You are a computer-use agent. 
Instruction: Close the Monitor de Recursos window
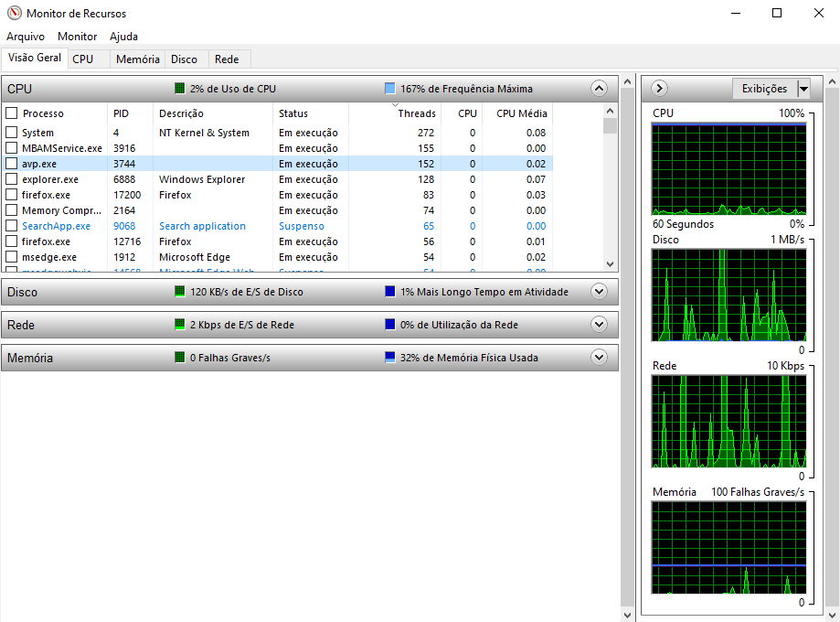819,13
